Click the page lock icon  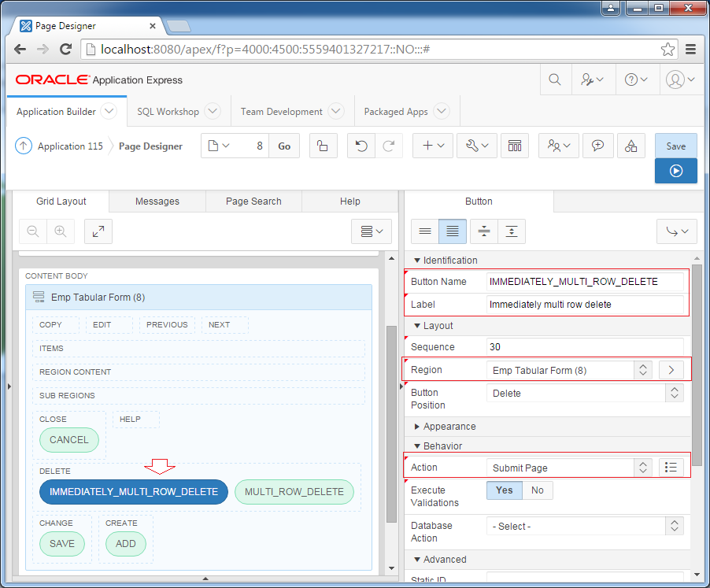323,146
